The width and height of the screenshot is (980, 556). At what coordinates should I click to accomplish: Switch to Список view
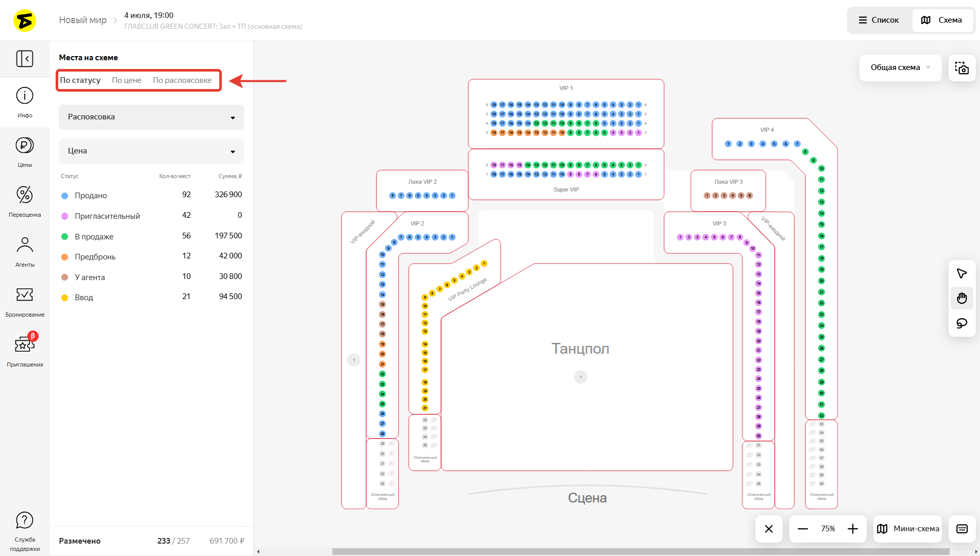click(878, 20)
